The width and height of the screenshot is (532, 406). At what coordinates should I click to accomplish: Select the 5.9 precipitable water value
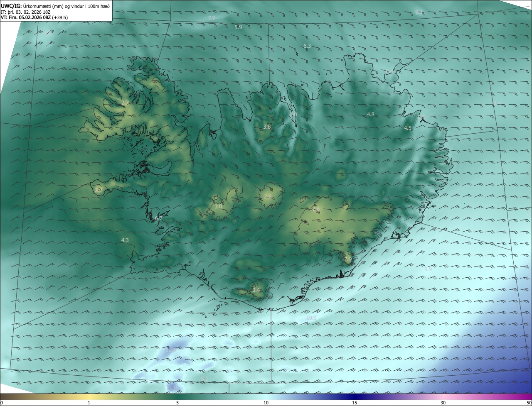[238, 27]
